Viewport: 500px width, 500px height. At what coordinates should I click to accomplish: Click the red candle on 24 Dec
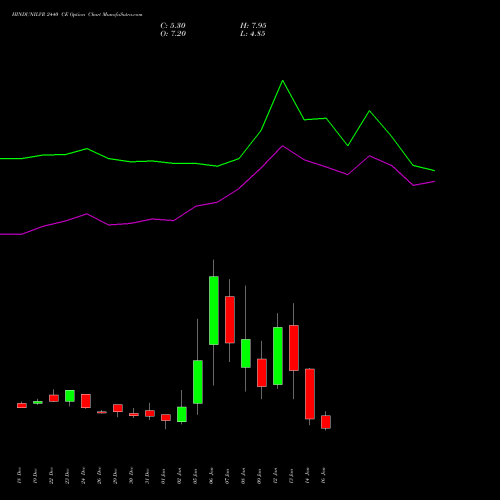coord(86,401)
